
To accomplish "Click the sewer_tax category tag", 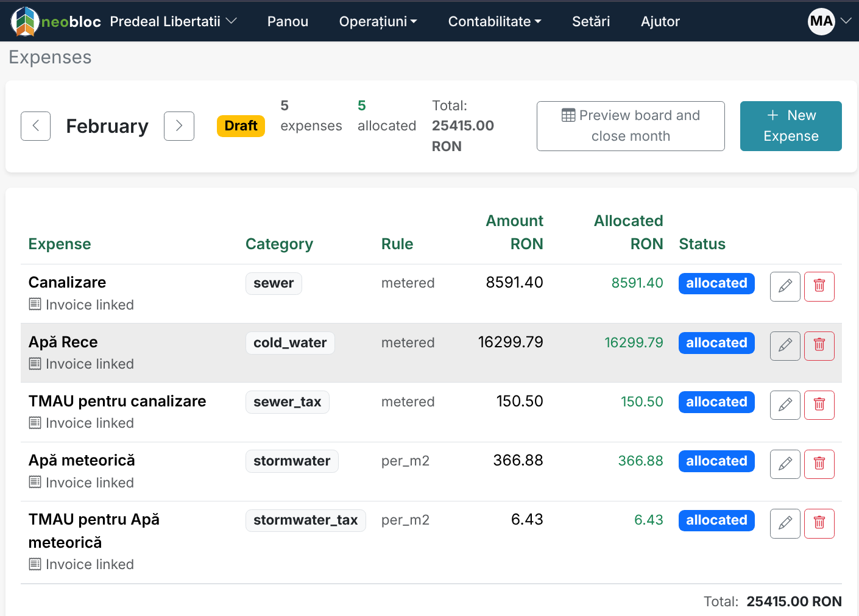I will click(x=288, y=402).
